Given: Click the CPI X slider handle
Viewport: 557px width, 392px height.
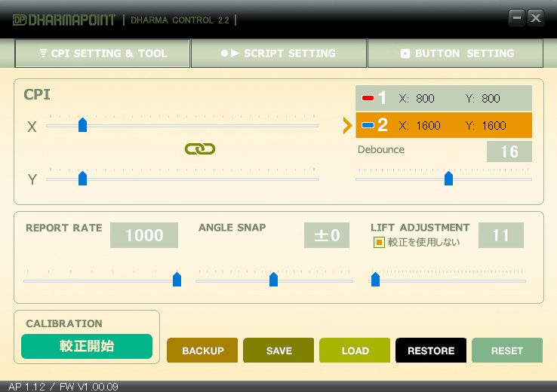Looking at the screenshot, I should (82, 125).
